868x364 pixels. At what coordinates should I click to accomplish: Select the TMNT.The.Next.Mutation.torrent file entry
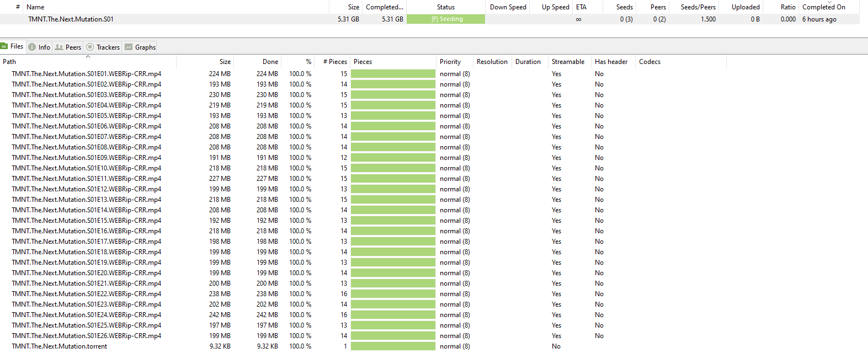pyautogui.click(x=60, y=346)
